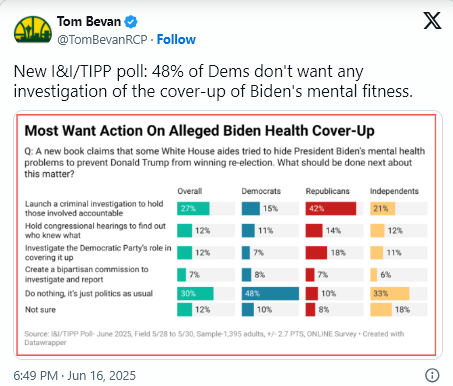This screenshot has width=453, height=386.
Task: Click the Democrats 48% blue bar
Action: click(270, 294)
